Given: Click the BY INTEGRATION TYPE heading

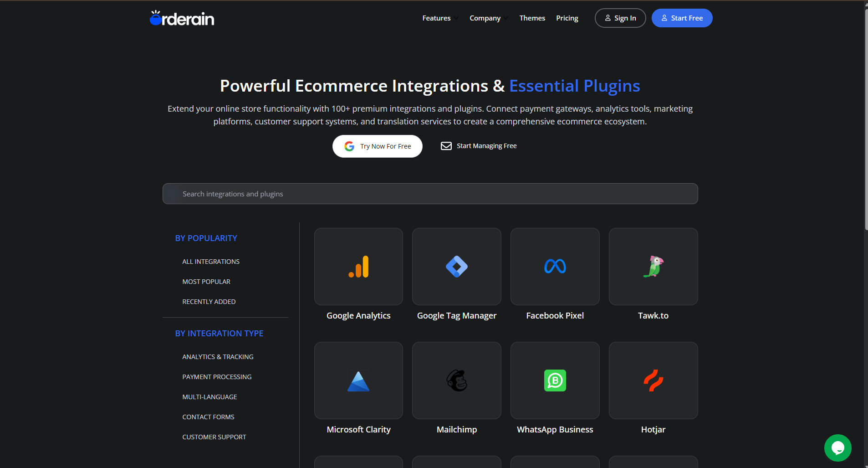Looking at the screenshot, I should [219, 334].
